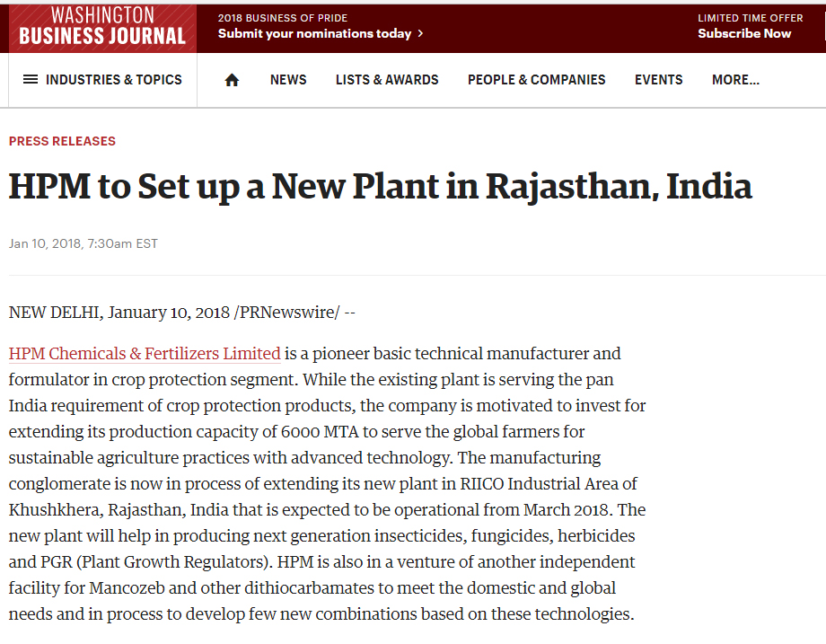Open HPM Chemicals & Fertilizers Limited link
This screenshot has width=826, height=644.
coord(145,353)
